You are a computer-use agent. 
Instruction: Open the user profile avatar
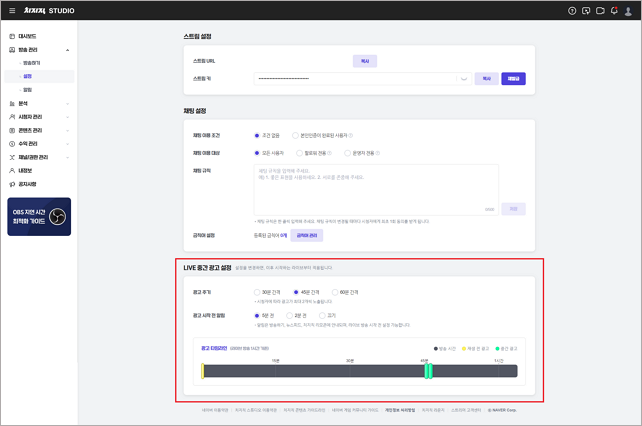click(629, 10)
